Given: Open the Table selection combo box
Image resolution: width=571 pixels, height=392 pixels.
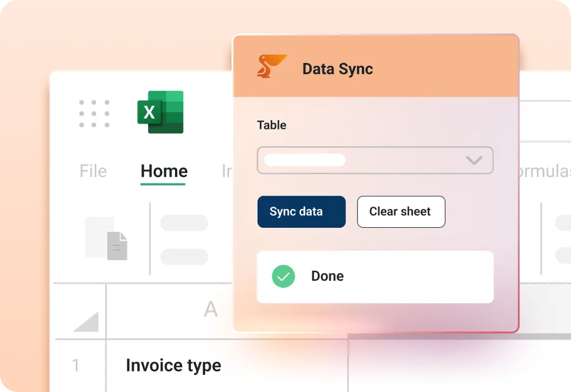Looking at the screenshot, I should 375,160.
